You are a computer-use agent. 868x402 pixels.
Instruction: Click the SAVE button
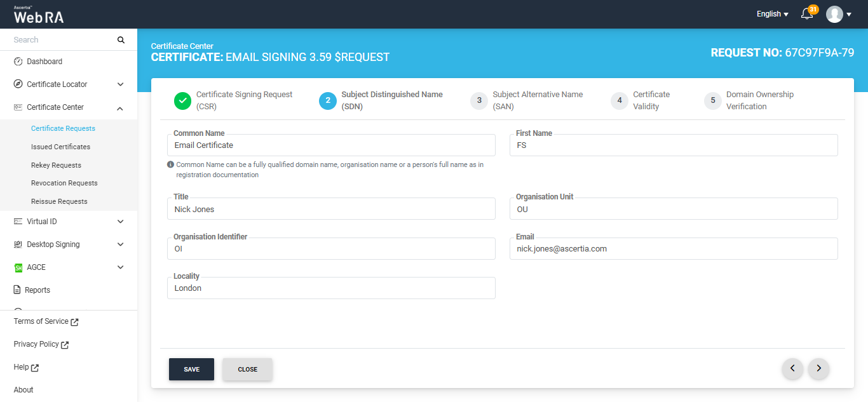(x=191, y=370)
